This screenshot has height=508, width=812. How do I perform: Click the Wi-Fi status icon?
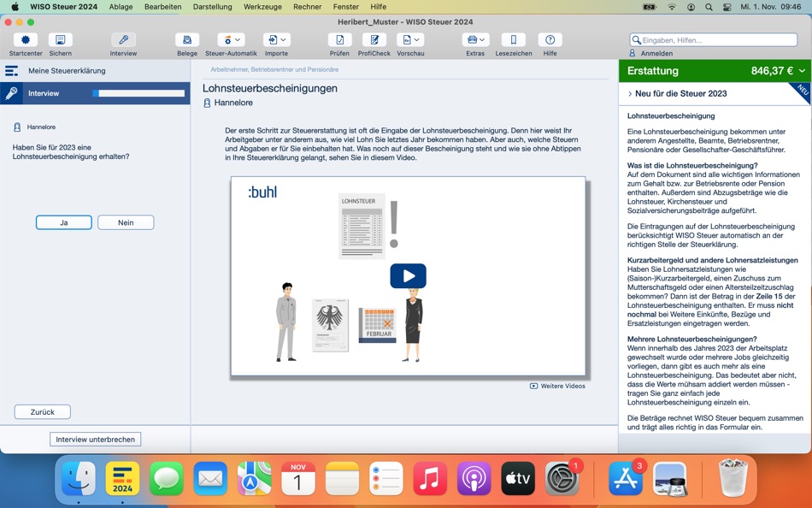[x=672, y=7]
